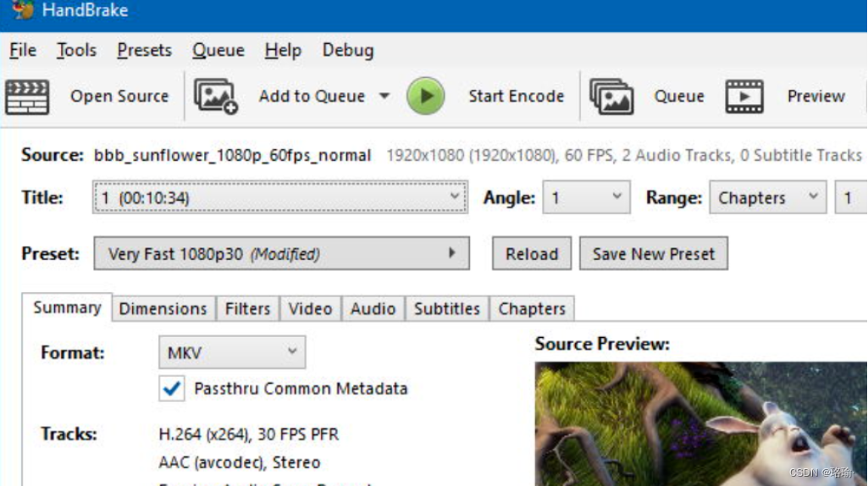The height and width of the screenshot is (486, 868).
Task: Click the Queue stacked pictures icon
Action: coord(611,97)
